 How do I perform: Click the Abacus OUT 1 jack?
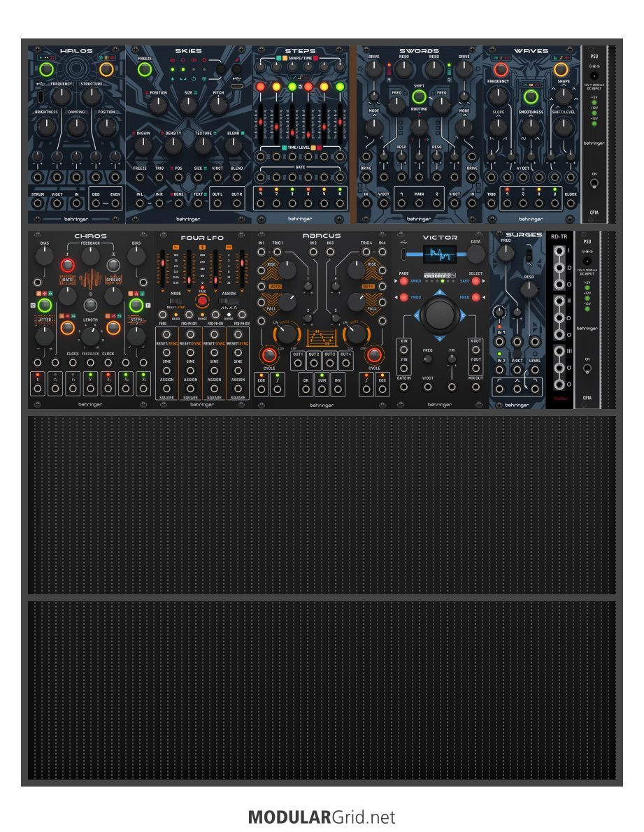click(298, 364)
